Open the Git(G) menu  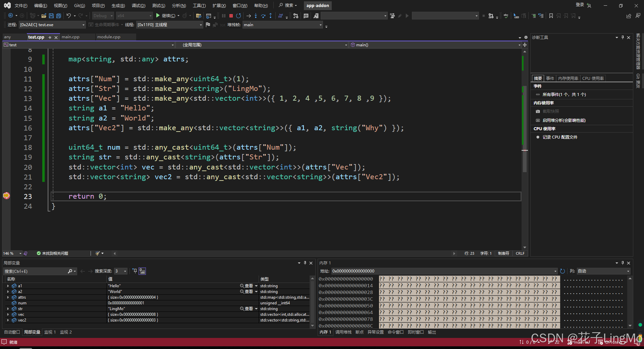pos(79,5)
